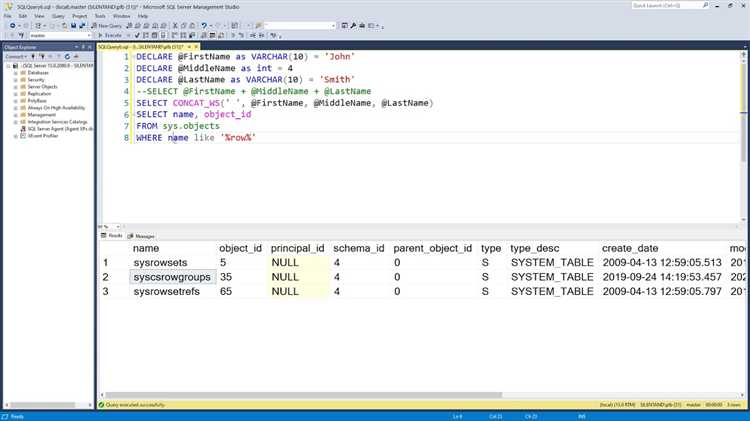Screen dimensions: 750x421
Task: Click the New Query toolbar button
Action: pos(109,25)
